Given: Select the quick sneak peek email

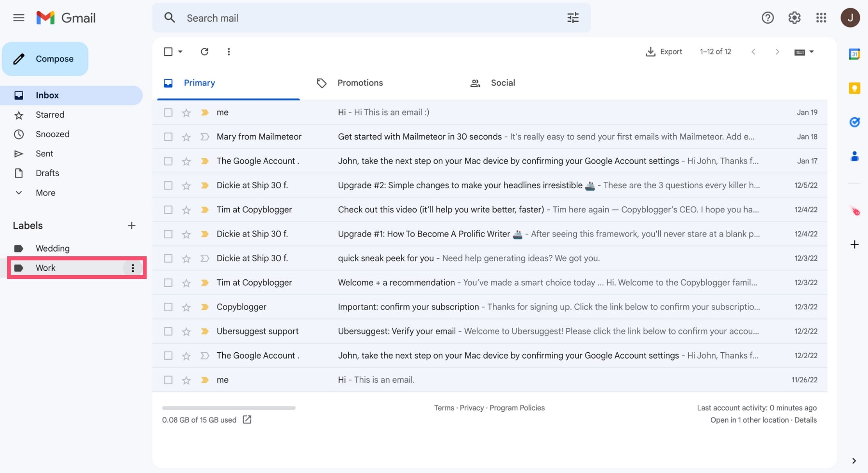Looking at the screenshot, I should click(x=168, y=259).
